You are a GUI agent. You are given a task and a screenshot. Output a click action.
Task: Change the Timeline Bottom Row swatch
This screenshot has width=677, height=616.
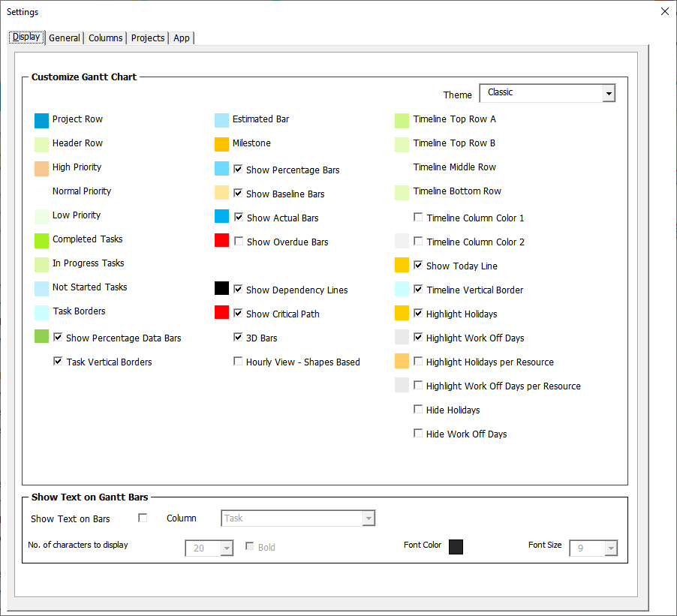(x=402, y=193)
